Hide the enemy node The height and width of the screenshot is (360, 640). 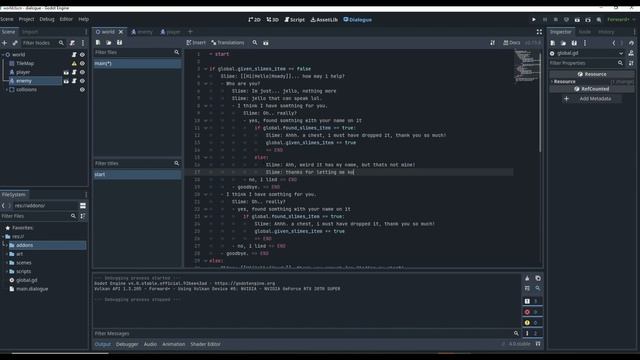pos(82,81)
